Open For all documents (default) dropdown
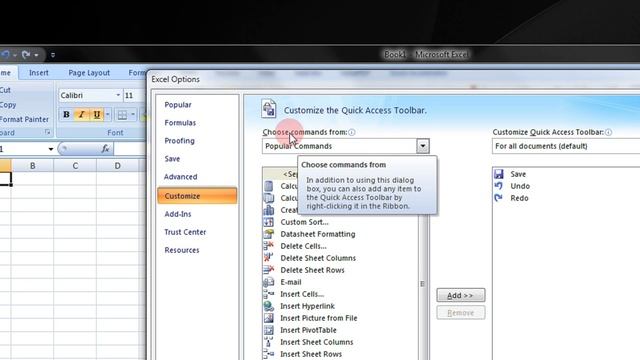Image resolution: width=640 pixels, height=360 pixels. point(566,146)
